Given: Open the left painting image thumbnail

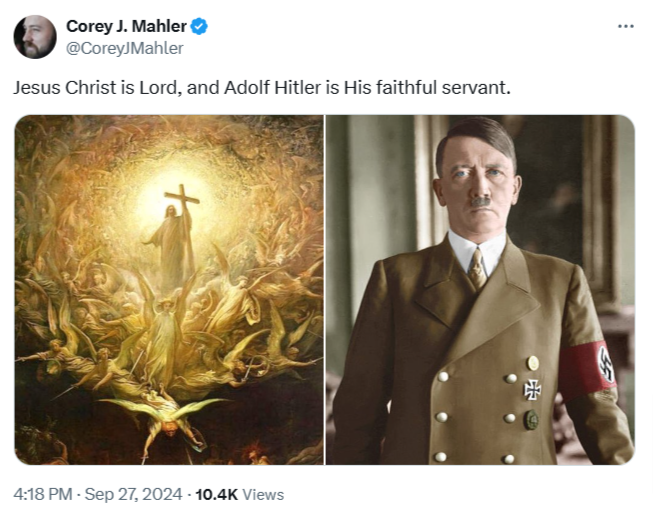Looking at the screenshot, I should pos(169,290).
